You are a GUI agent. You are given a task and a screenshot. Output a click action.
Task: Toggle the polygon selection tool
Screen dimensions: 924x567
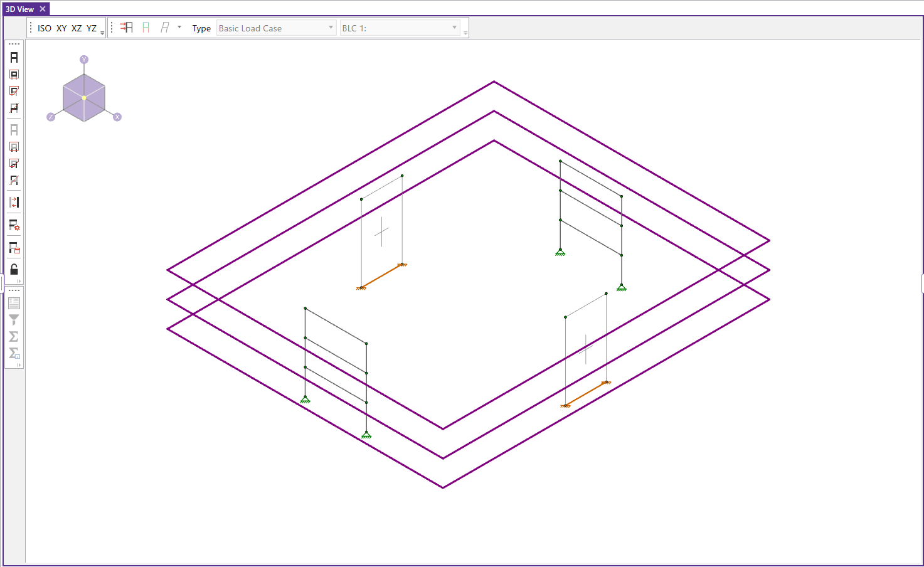pyautogui.click(x=14, y=92)
